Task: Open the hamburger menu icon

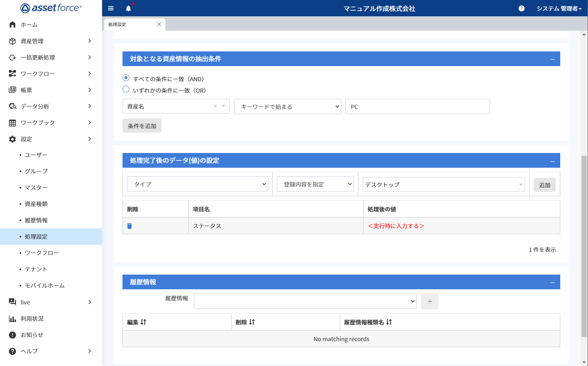Action: (111, 8)
